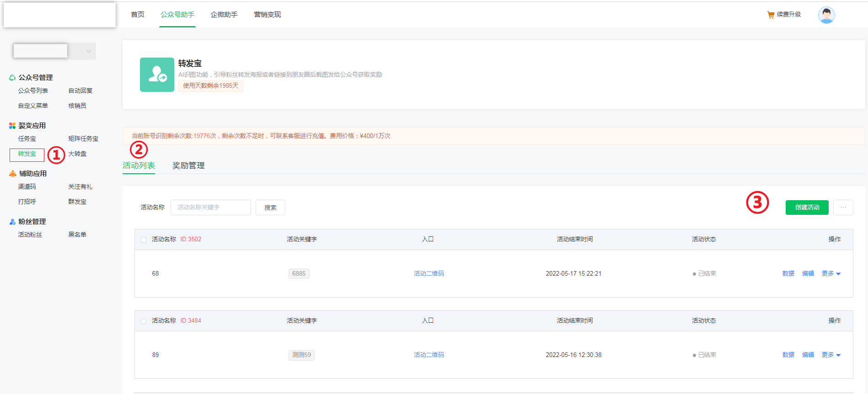The width and height of the screenshot is (868, 394).
Task: Open 关注有礼 in sidebar
Action: pyautogui.click(x=80, y=186)
